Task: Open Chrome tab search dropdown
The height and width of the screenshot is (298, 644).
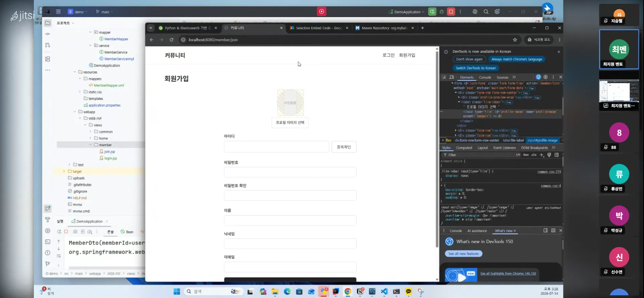Action: [x=151, y=28]
